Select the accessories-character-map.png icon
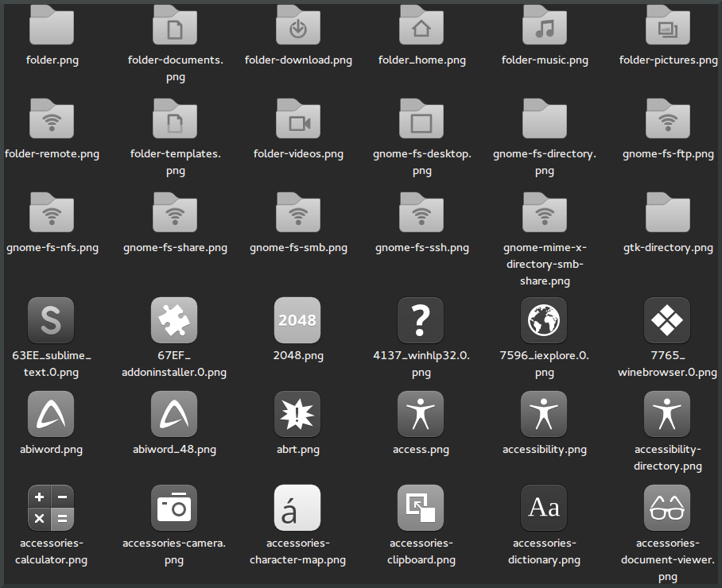 (x=297, y=508)
